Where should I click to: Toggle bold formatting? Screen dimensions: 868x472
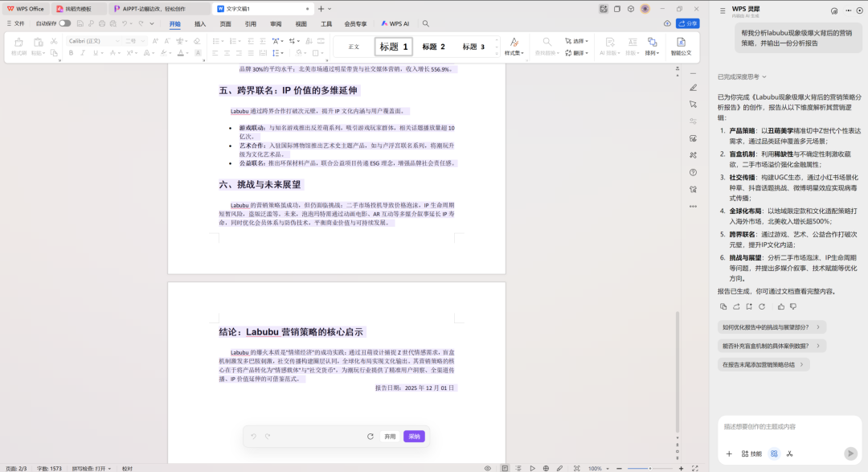[71, 52]
